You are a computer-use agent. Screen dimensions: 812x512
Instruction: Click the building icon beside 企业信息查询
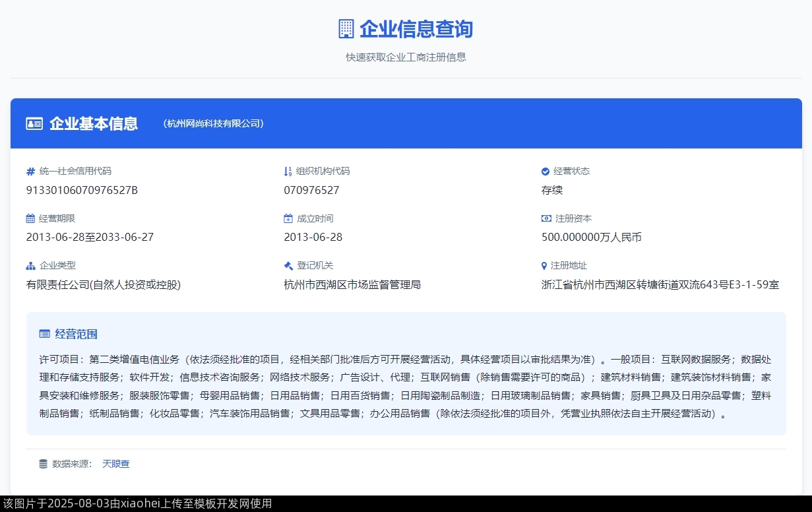click(x=346, y=29)
